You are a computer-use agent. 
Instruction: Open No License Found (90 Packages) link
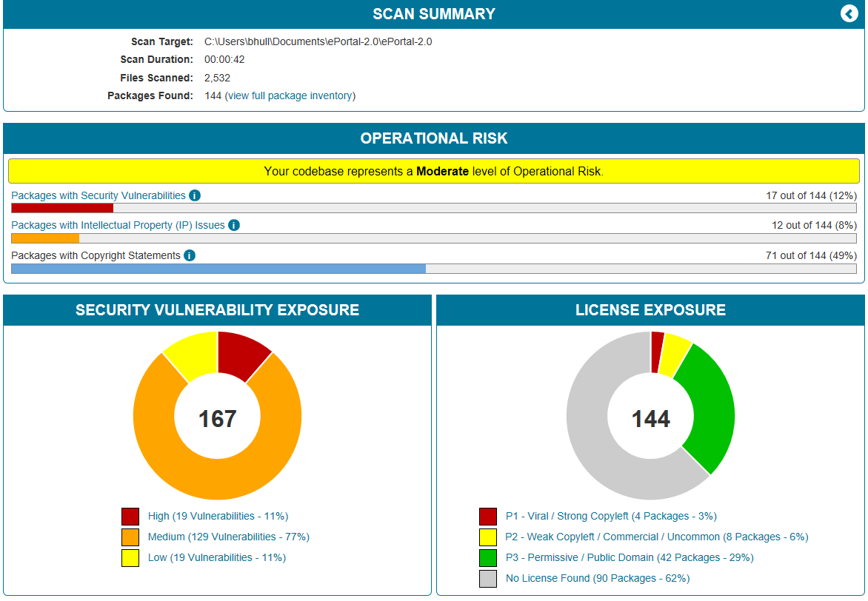click(597, 579)
